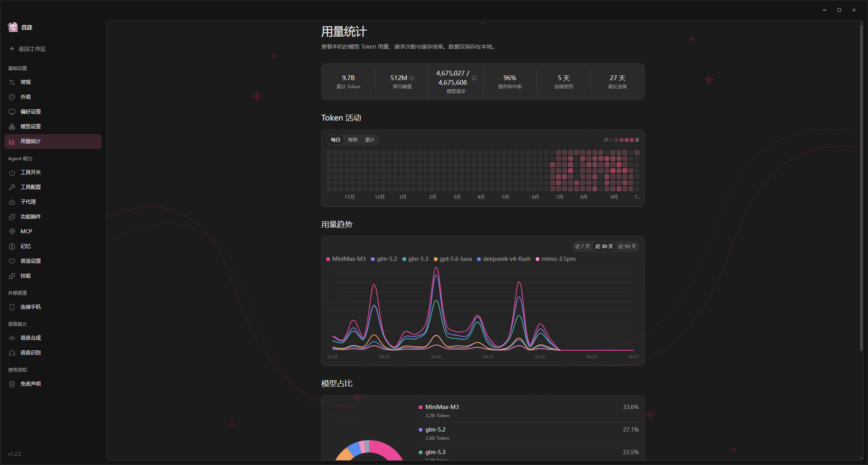Click the wrench icon for 工具配置
This screenshot has width=868, height=465.
point(12,187)
